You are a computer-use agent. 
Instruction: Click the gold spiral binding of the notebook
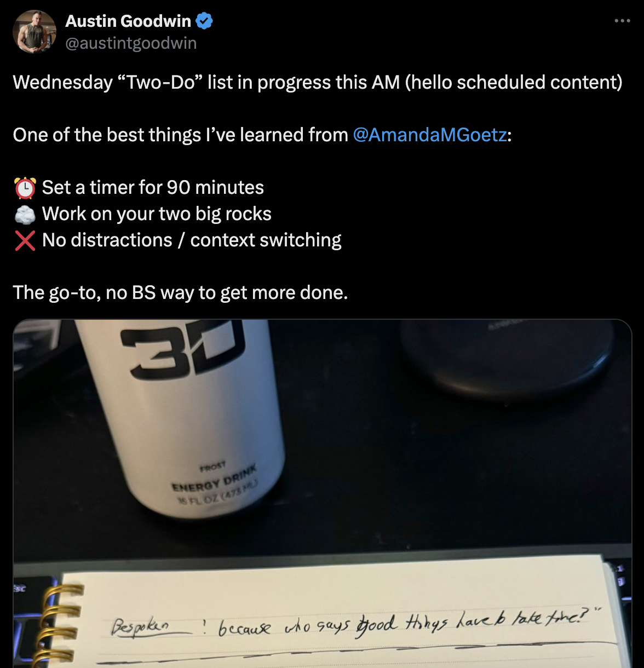click(59, 624)
